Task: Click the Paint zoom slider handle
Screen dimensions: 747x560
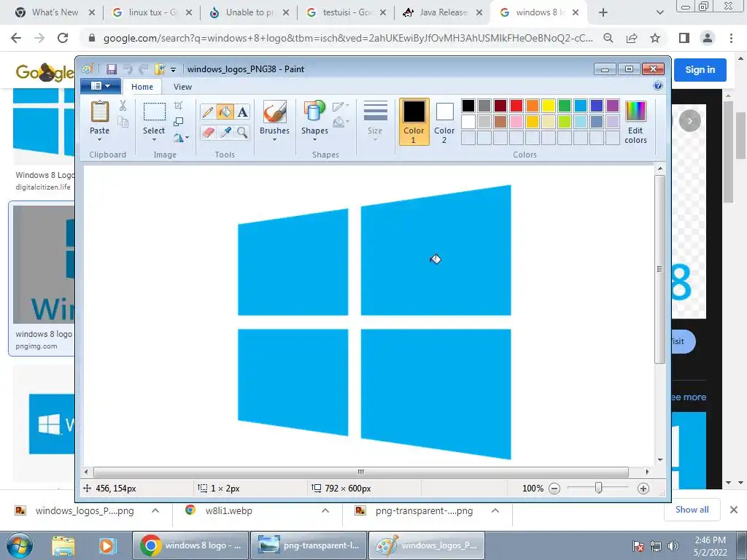Action: click(x=599, y=488)
